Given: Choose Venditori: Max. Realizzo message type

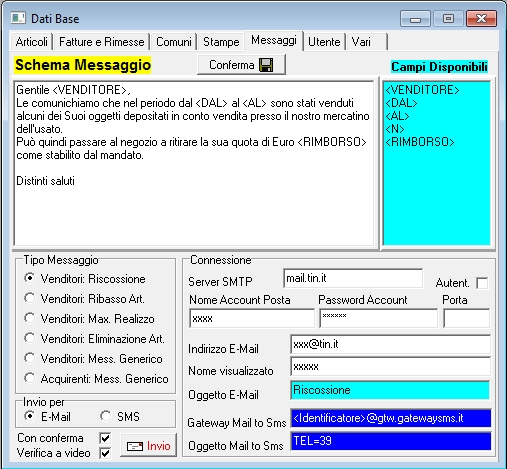Looking at the screenshot, I should [29, 318].
